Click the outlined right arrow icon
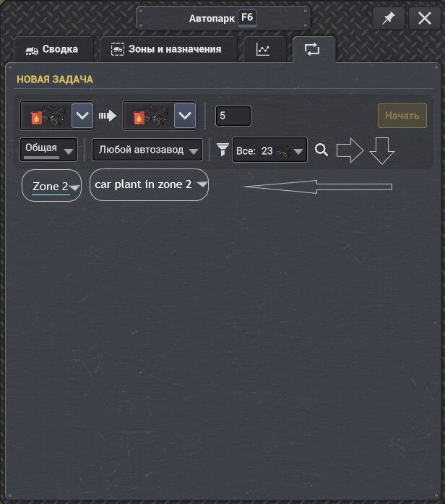The height and width of the screenshot is (504, 445). coord(350,150)
